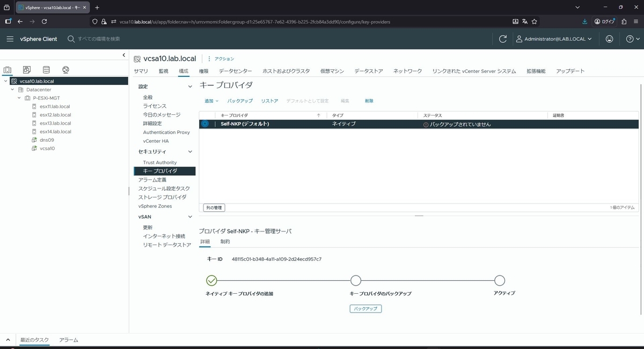This screenshot has width=644, height=349.
Task: Refresh vSphere Client with the reload icon
Action: [x=503, y=39]
